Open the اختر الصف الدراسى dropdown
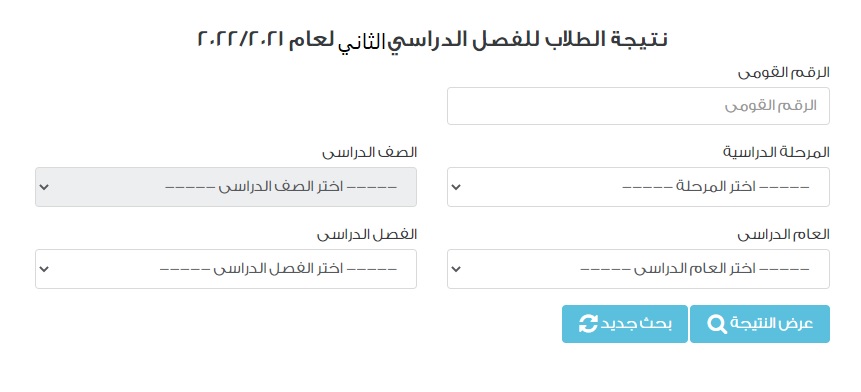The width and height of the screenshot is (861, 392). pos(226,187)
